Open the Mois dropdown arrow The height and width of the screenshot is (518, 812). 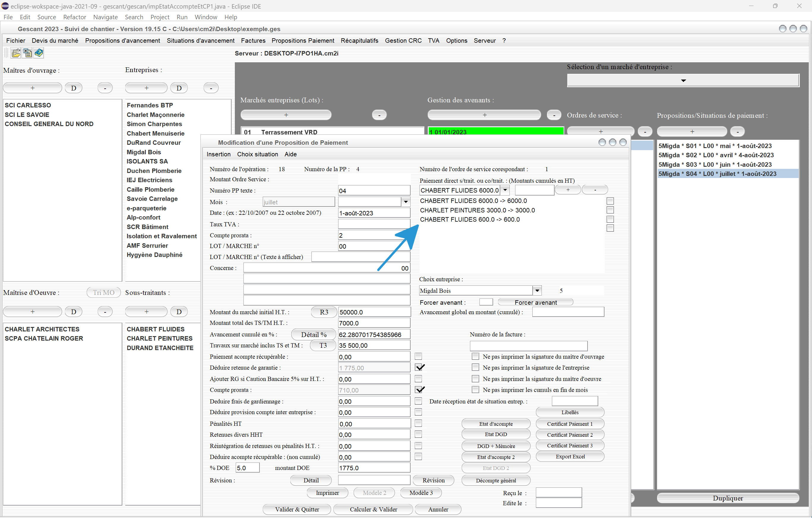406,202
